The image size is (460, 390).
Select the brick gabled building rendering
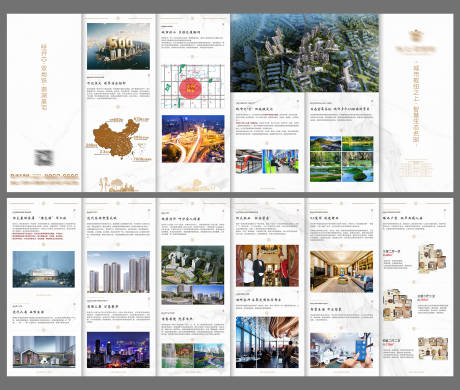[x=44, y=352]
